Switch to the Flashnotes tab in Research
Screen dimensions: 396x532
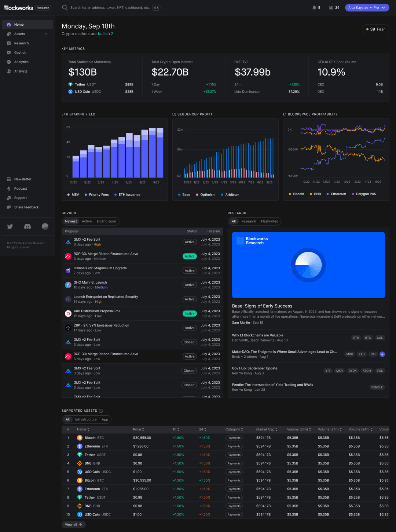(x=269, y=221)
